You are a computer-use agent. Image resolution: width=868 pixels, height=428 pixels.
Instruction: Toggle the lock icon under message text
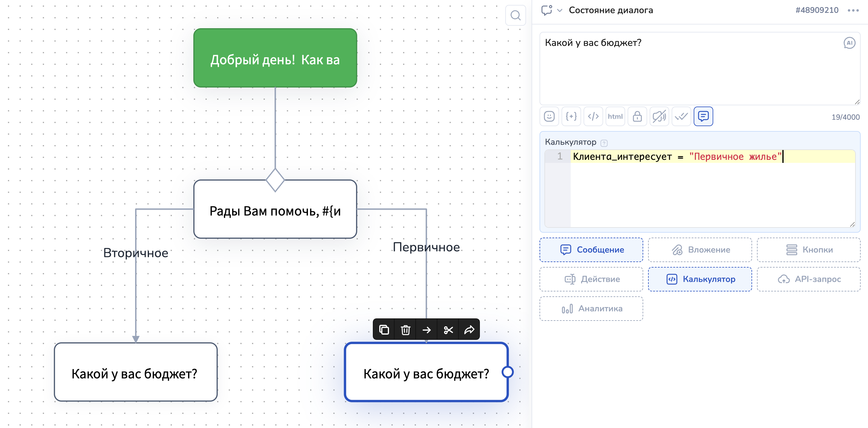point(637,116)
